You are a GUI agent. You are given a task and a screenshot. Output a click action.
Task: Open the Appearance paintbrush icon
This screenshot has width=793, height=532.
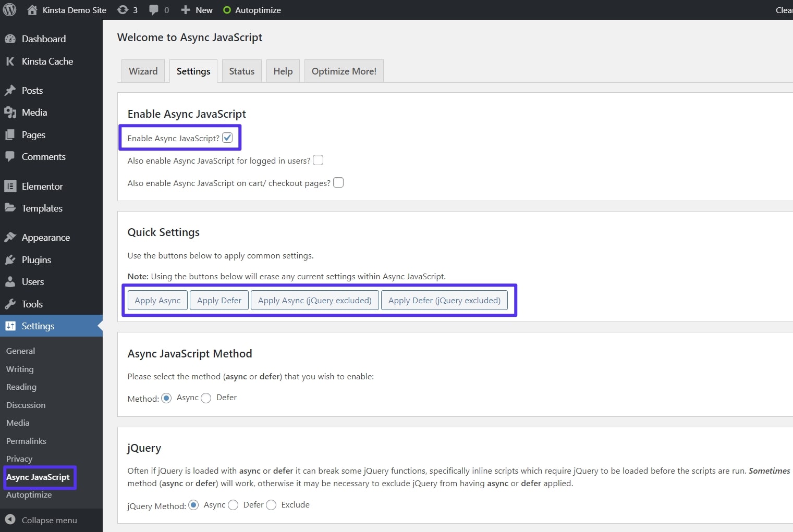[x=10, y=237]
